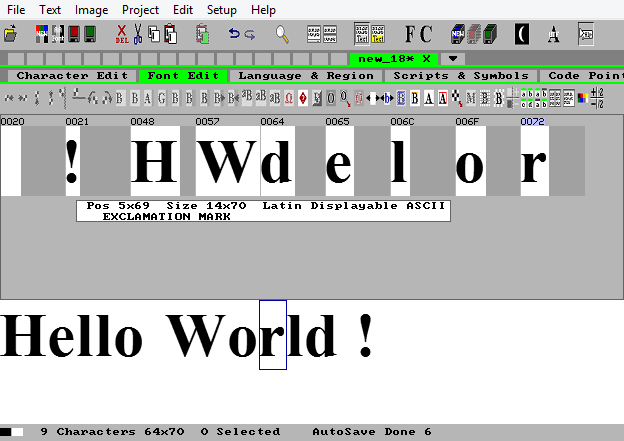The width and height of the screenshot is (624, 441).
Task: Open the Project menu
Action: pos(140,10)
